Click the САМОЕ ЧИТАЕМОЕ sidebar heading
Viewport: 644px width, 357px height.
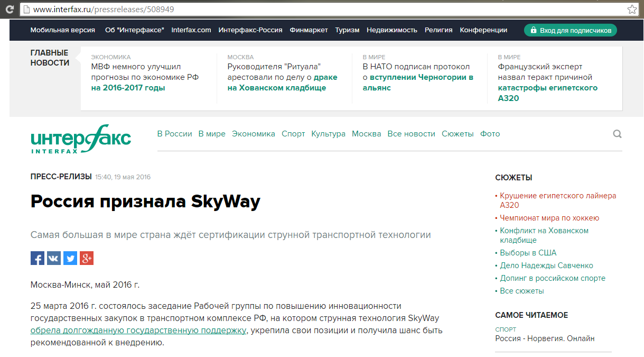point(531,315)
